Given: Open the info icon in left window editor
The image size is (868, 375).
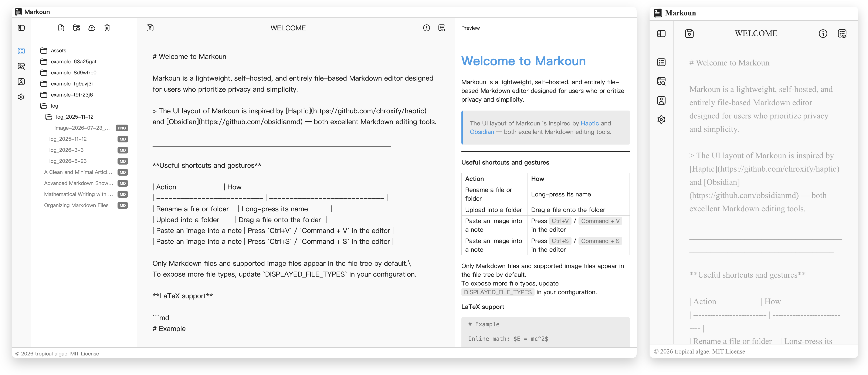Looking at the screenshot, I should coord(427,28).
